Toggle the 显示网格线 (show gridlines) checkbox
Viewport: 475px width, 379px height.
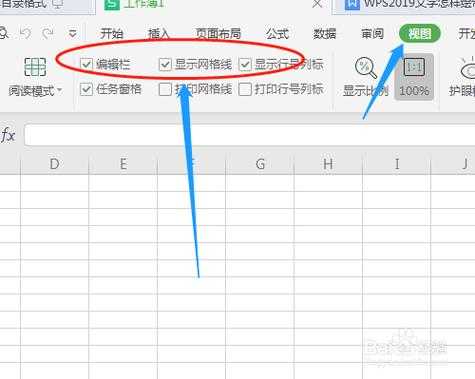tap(165, 64)
